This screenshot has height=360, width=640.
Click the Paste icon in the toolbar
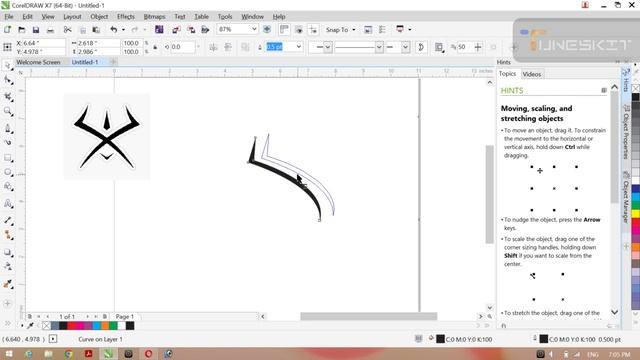click(96, 29)
